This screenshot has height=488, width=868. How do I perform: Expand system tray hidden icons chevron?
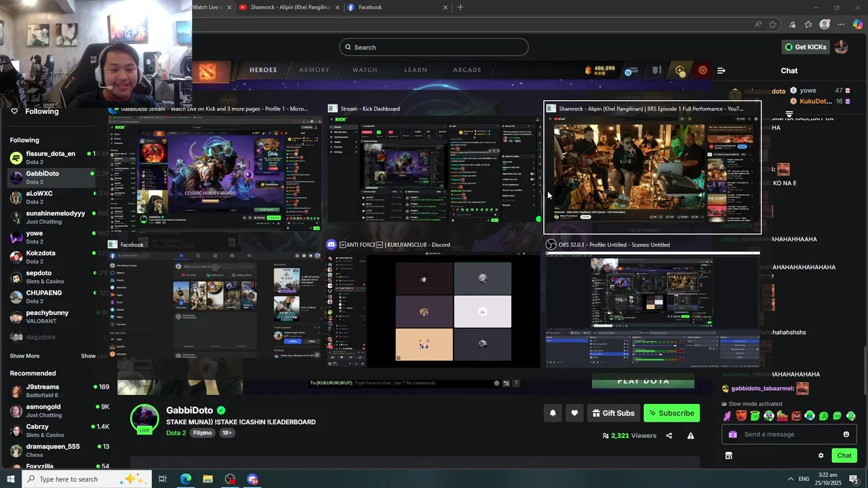click(789, 479)
